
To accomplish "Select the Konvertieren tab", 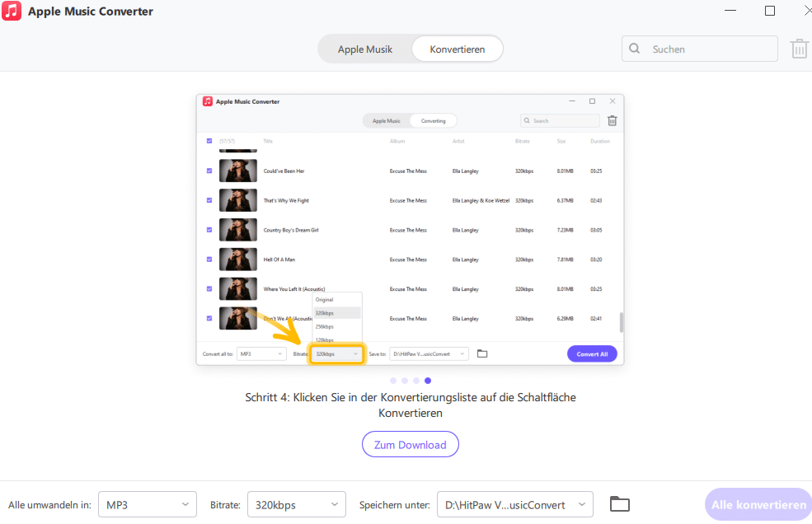I will coord(458,49).
